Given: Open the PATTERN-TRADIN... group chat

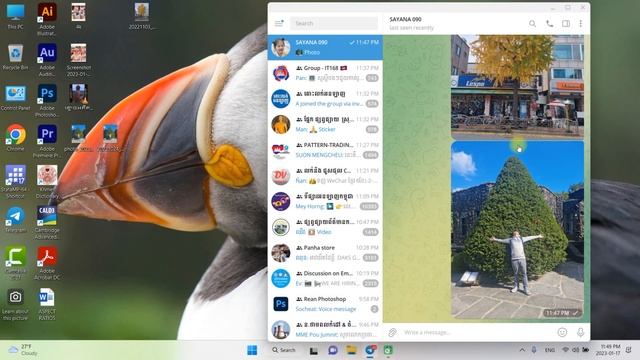Looking at the screenshot, I should (325, 150).
